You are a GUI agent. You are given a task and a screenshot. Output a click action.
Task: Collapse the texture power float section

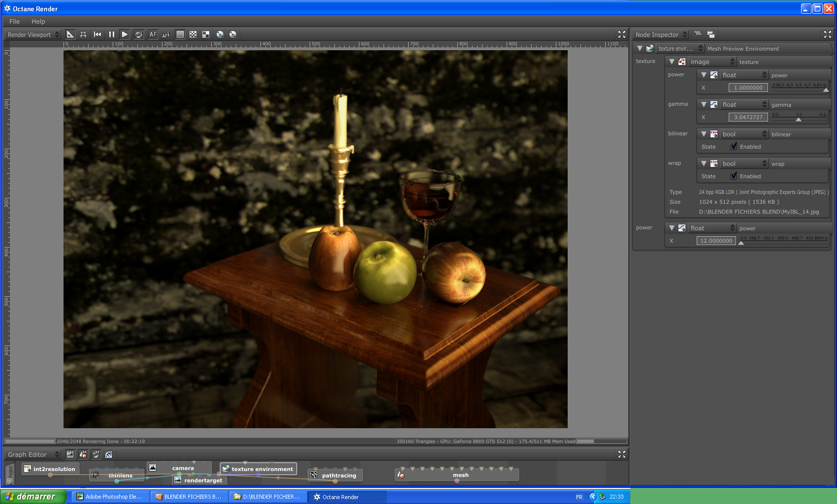tap(704, 75)
